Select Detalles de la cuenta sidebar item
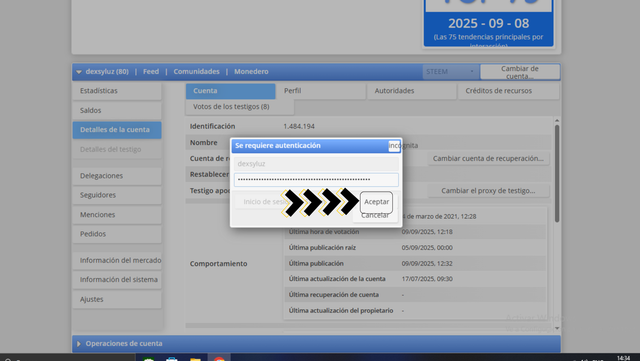Screen dimensions: 640x361 (x=117, y=130)
